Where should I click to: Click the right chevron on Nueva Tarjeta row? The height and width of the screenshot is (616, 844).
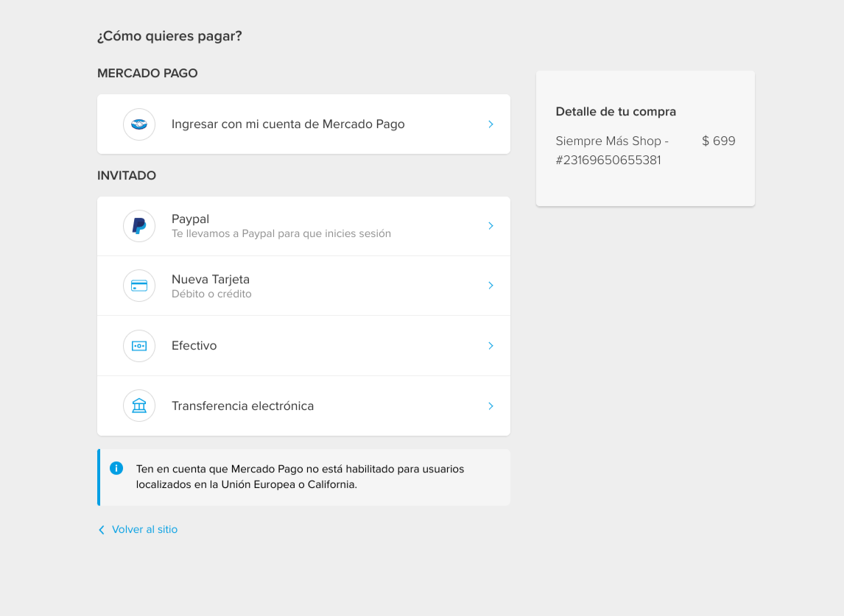[x=490, y=286]
